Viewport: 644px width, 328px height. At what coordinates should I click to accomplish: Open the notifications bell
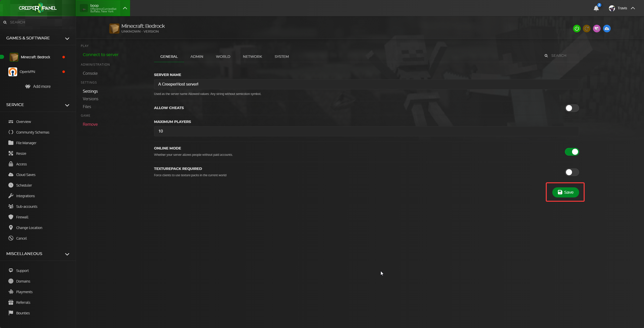point(596,8)
